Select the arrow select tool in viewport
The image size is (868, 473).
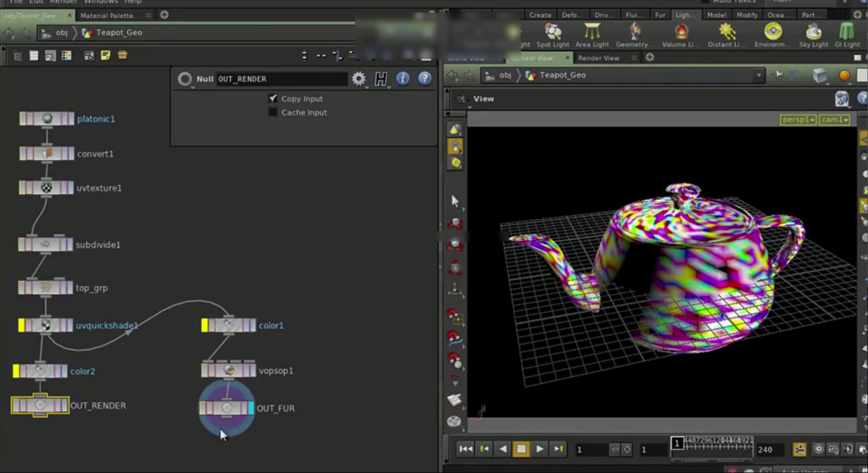[x=455, y=201]
